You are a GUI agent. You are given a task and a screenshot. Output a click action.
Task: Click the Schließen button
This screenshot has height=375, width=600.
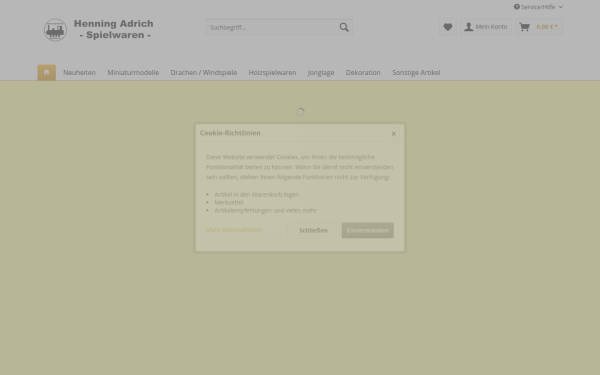point(313,230)
